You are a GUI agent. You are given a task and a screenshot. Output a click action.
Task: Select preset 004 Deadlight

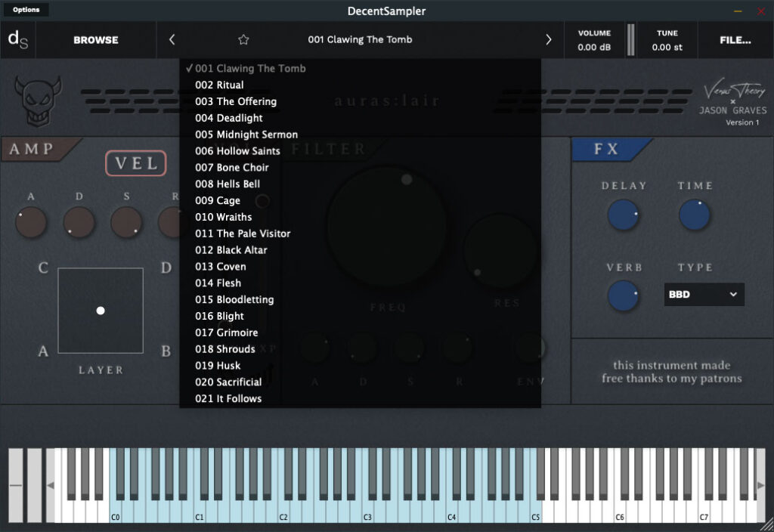(x=361, y=118)
